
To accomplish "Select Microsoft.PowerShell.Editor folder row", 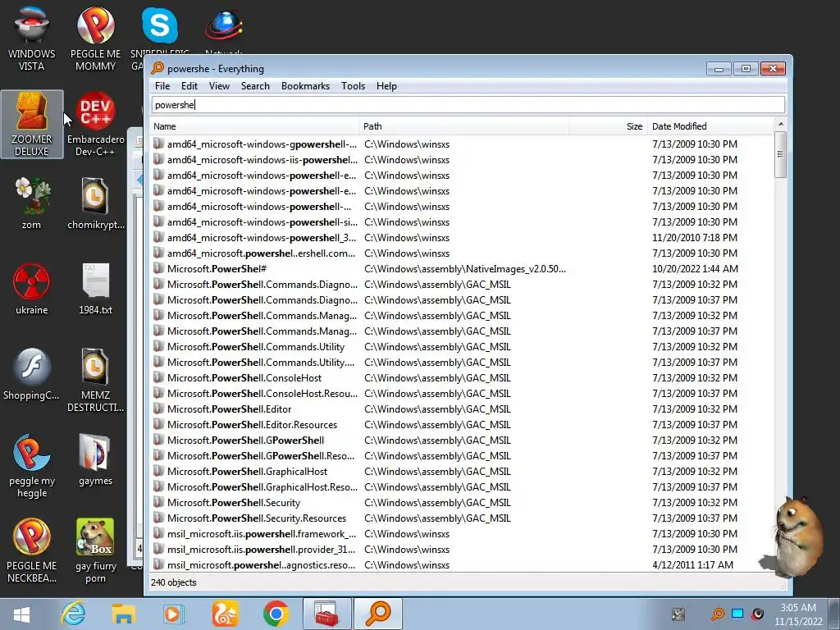I will [x=463, y=409].
